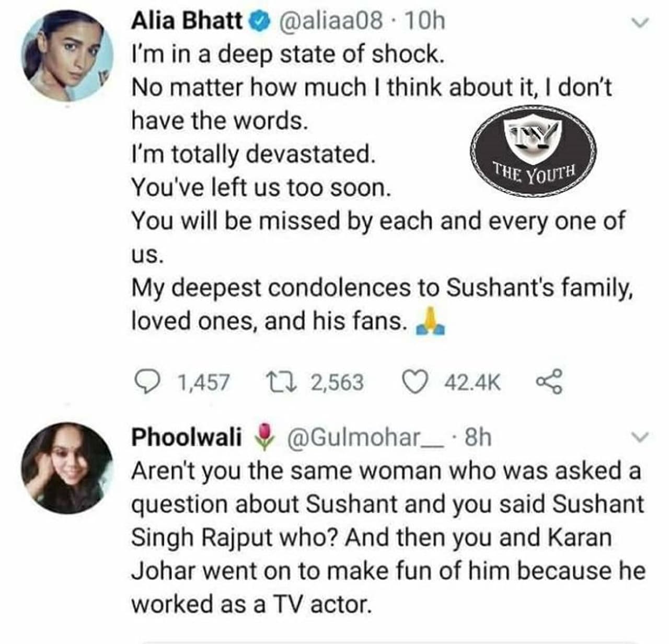The image size is (669, 644).
Task: Click the 8h timestamp on the reply
Action: click(478, 438)
